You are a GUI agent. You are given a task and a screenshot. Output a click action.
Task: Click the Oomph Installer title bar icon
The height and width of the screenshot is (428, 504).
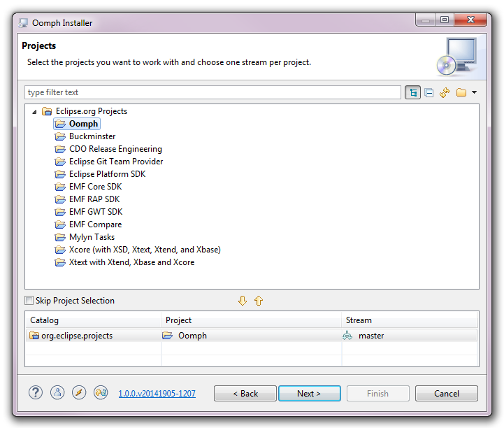click(x=23, y=23)
